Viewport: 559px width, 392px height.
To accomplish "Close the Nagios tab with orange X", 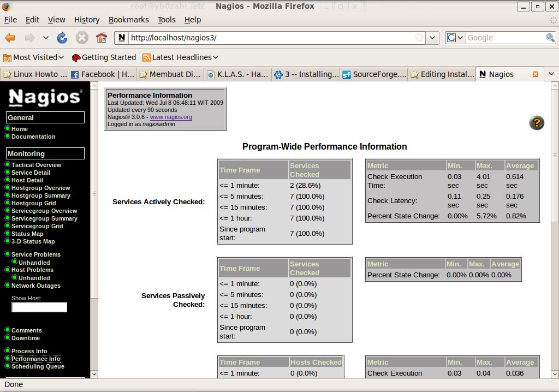I will 535,74.
